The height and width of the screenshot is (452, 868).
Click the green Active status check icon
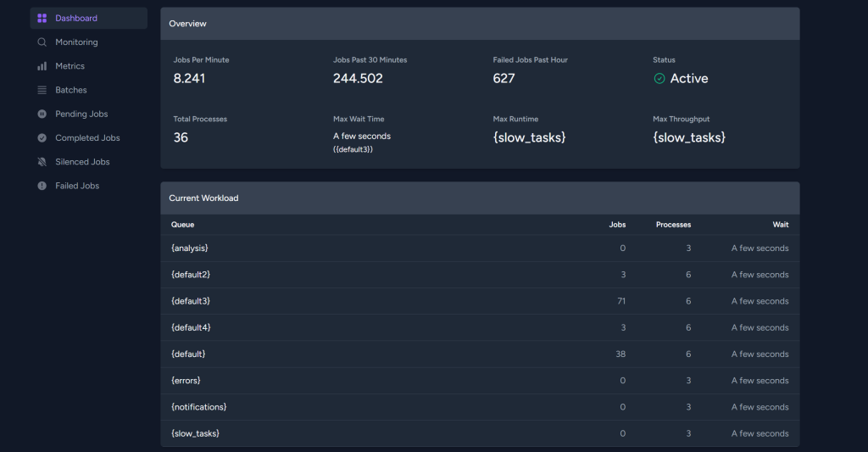tap(659, 79)
